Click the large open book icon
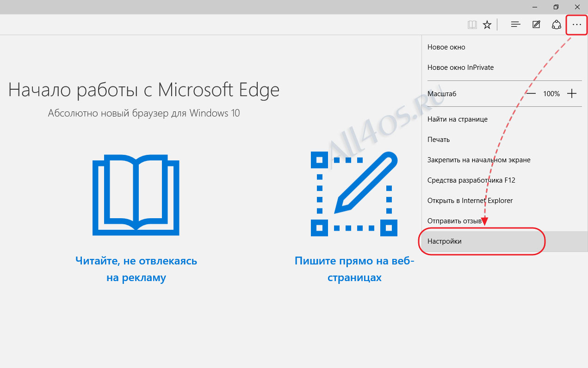Image resolution: width=588 pixels, height=368 pixels. pyautogui.click(x=136, y=195)
